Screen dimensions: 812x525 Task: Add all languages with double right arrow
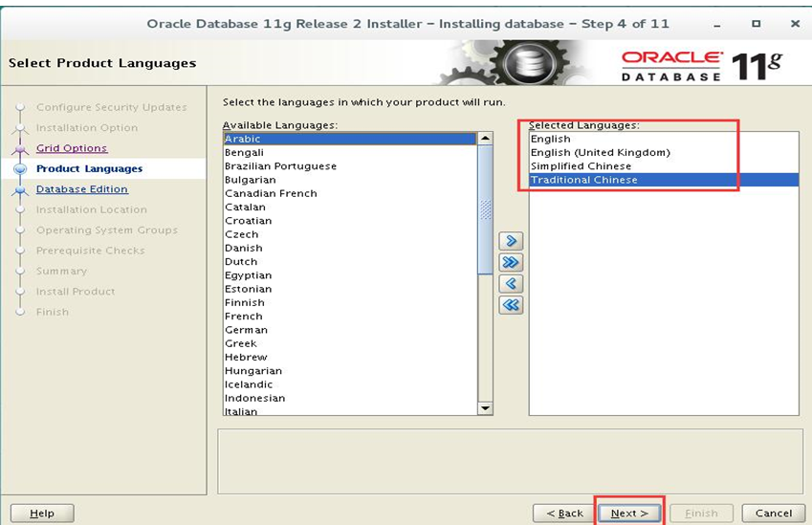click(511, 262)
